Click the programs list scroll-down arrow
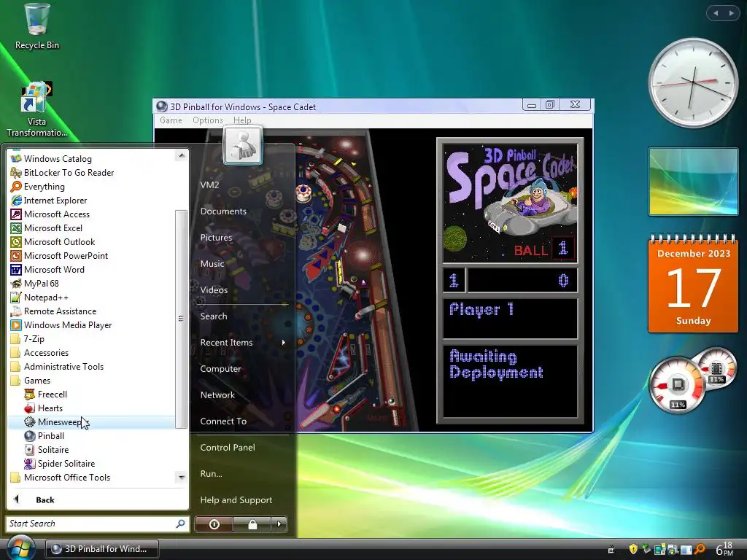This screenshot has width=747, height=560. pos(181,477)
